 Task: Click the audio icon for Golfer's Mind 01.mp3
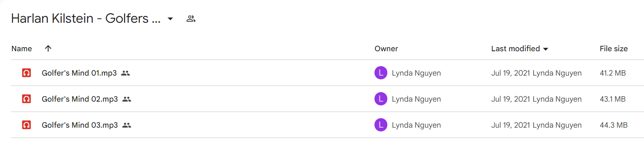tap(26, 73)
